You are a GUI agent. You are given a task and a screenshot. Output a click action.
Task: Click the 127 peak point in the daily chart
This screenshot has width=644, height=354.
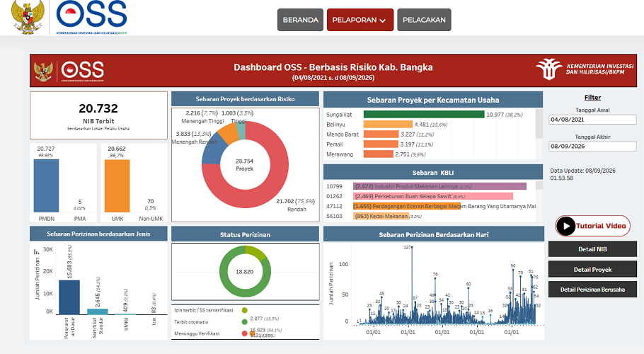[x=412, y=248]
